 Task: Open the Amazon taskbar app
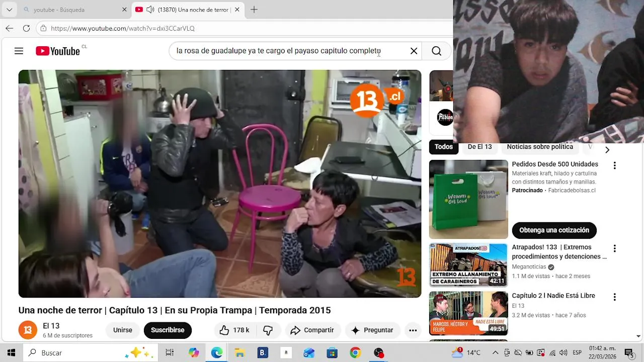point(286,353)
